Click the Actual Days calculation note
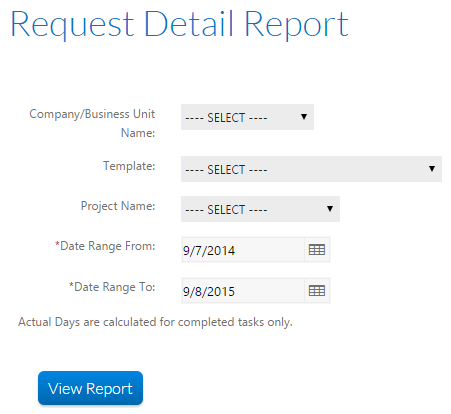This screenshot has height=414, width=451. 155,322
